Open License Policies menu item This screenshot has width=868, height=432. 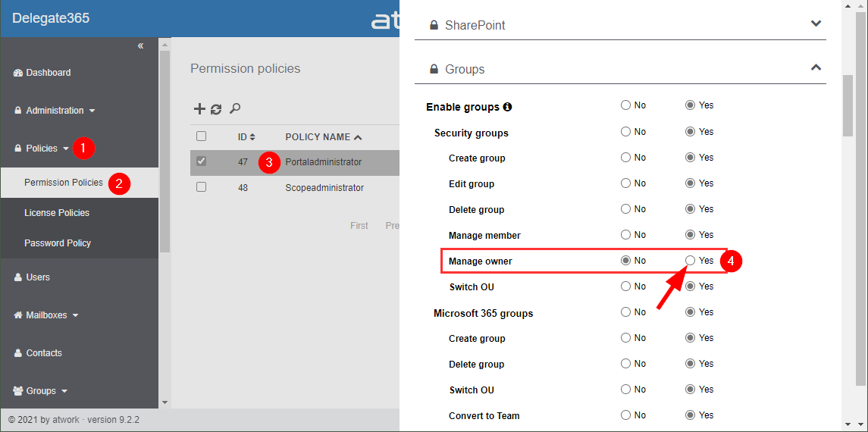click(x=57, y=213)
